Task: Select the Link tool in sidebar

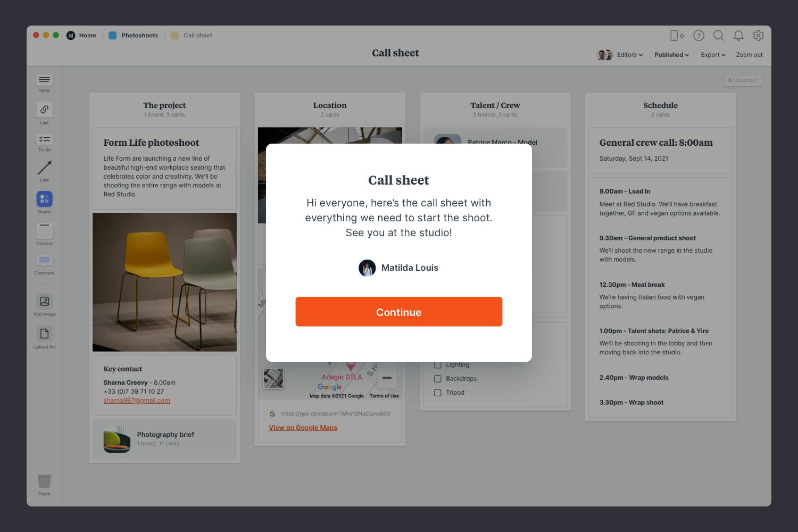Action: coord(44,110)
